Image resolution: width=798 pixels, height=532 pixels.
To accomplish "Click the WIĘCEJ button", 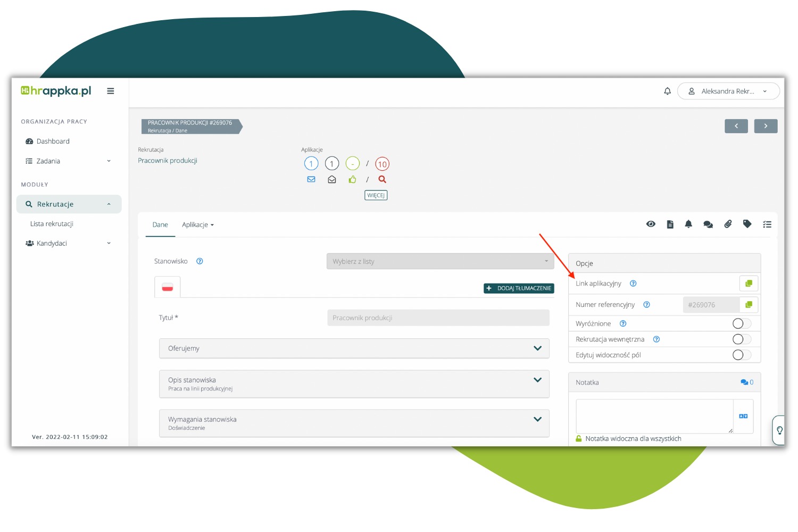I will click(376, 195).
